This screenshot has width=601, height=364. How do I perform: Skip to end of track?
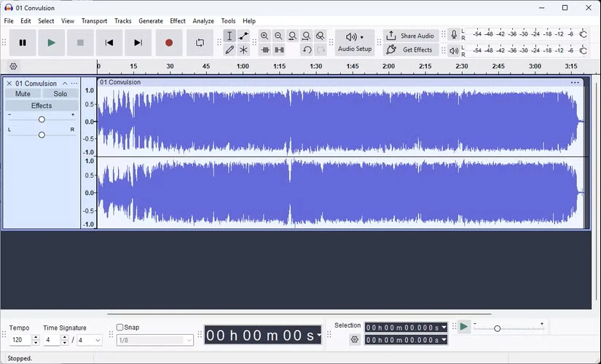tap(138, 42)
